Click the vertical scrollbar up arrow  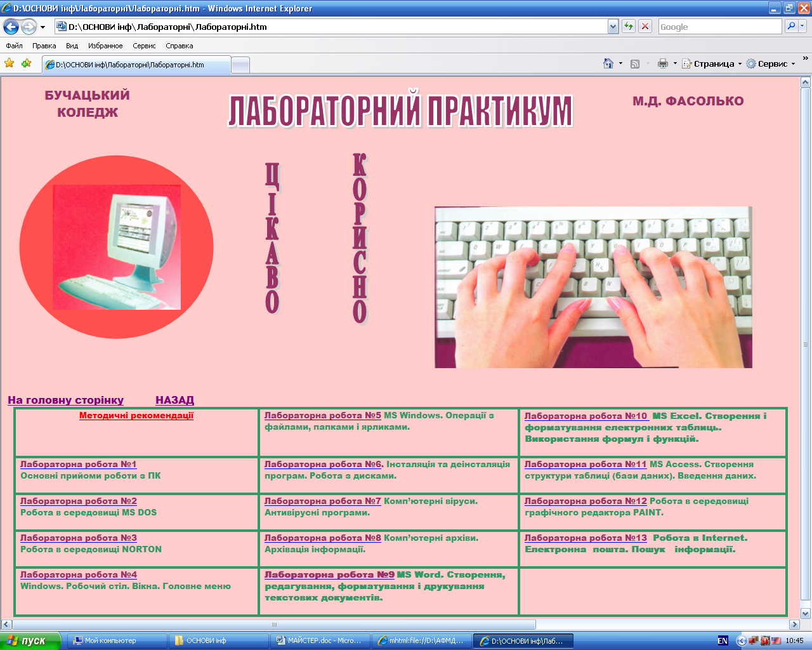806,83
